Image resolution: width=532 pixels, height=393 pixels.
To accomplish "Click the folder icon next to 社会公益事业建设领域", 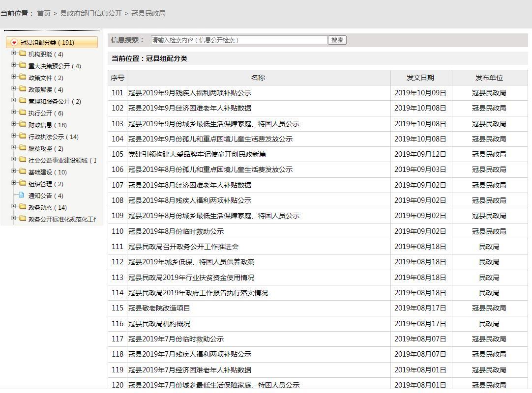I will pyautogui.click(x=23, y=160).
